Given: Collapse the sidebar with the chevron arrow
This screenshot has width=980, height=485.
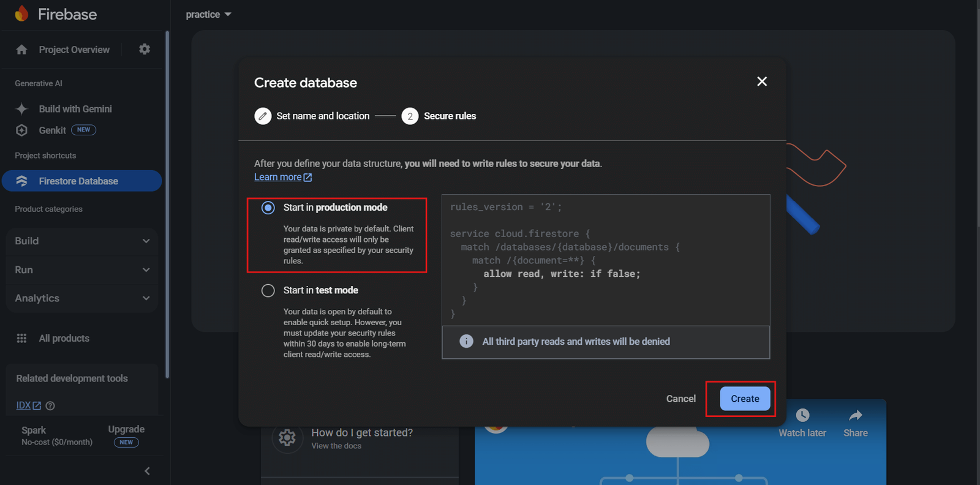Looking at the screenshot, I should [x=147, y=471].
